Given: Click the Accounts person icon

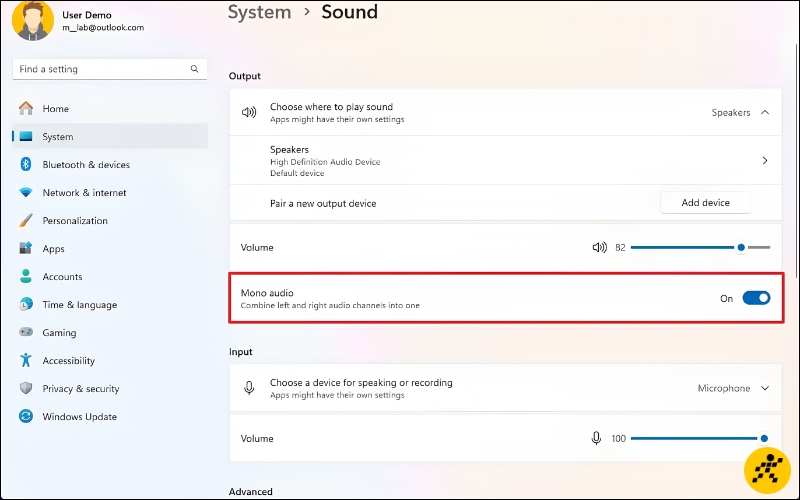Looking at the screenshot, I should point(26,276).
